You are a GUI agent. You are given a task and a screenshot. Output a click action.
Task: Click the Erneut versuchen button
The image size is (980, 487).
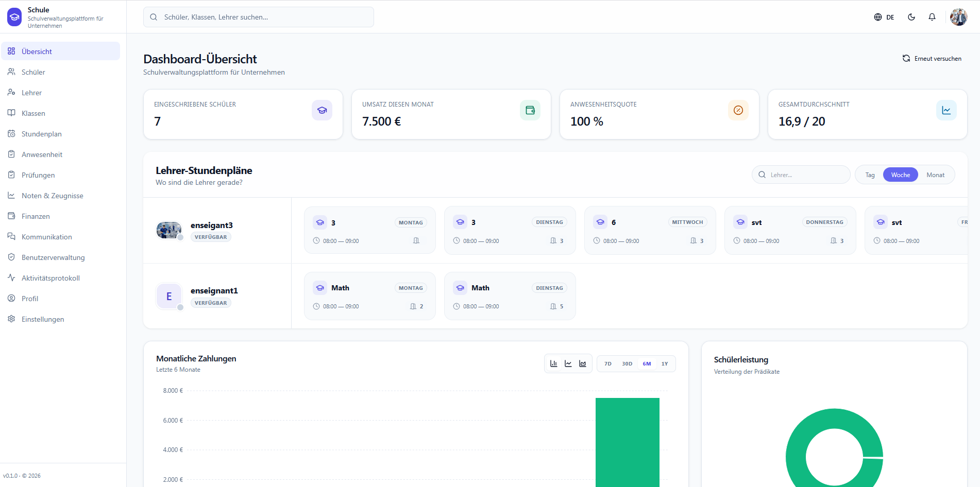pyautogui.click(x=932, y=59)
